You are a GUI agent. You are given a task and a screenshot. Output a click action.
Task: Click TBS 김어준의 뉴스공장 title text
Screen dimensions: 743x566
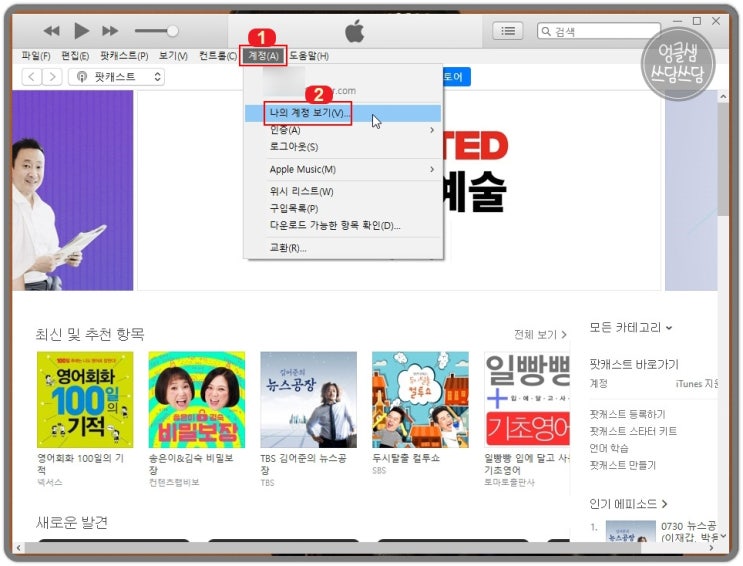coord(303,464)
